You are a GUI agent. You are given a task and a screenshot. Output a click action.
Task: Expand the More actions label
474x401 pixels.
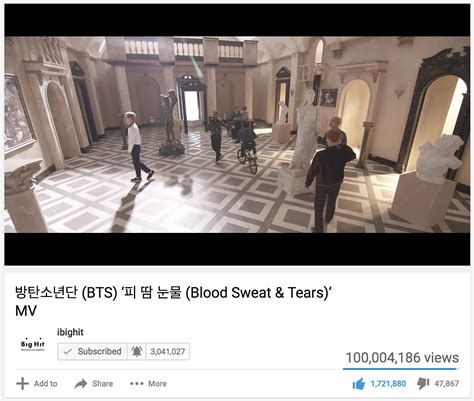click(157, 384)
